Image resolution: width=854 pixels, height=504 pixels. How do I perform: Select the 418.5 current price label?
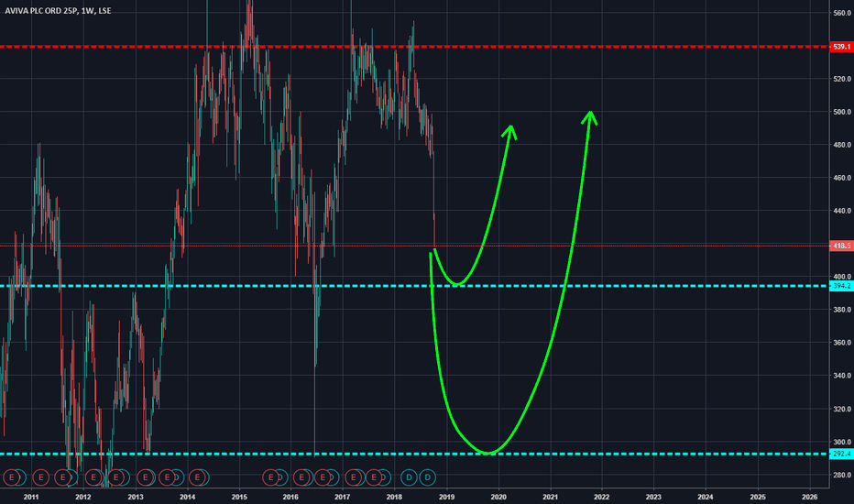pyautogui.click(x=841, y=246)
